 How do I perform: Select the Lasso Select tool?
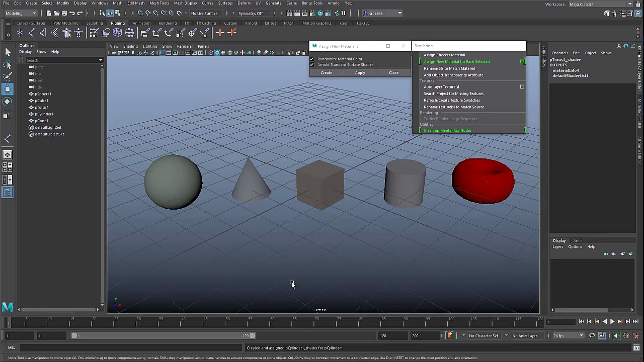point(8,64)
